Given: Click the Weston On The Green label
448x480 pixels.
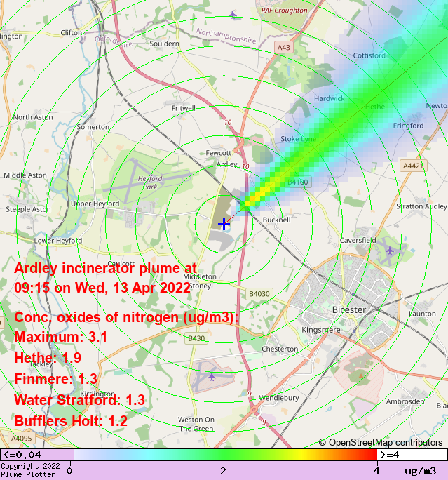Looking at the screenshot, I should [196, 424].
